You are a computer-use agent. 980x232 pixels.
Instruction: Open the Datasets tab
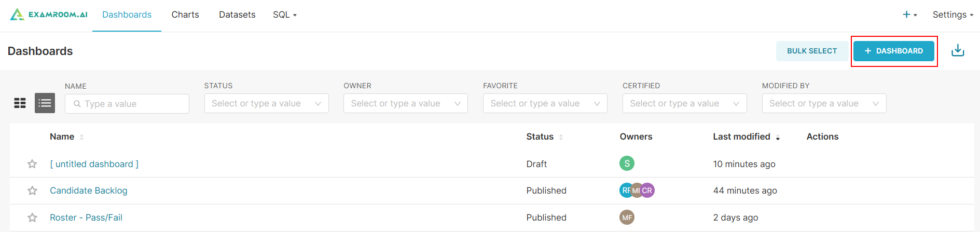[237, 15]
